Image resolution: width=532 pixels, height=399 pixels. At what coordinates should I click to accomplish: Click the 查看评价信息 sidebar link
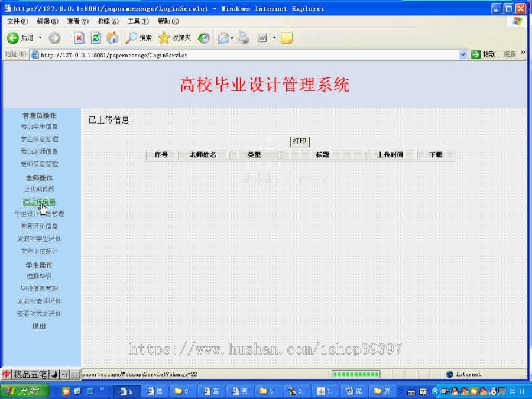pos(39,226)
